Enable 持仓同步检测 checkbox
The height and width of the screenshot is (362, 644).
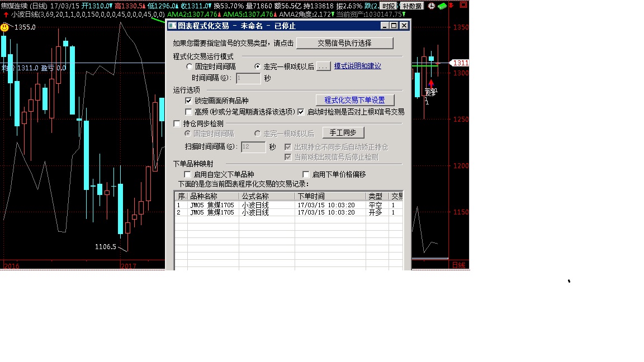click(x=177, y=123)
